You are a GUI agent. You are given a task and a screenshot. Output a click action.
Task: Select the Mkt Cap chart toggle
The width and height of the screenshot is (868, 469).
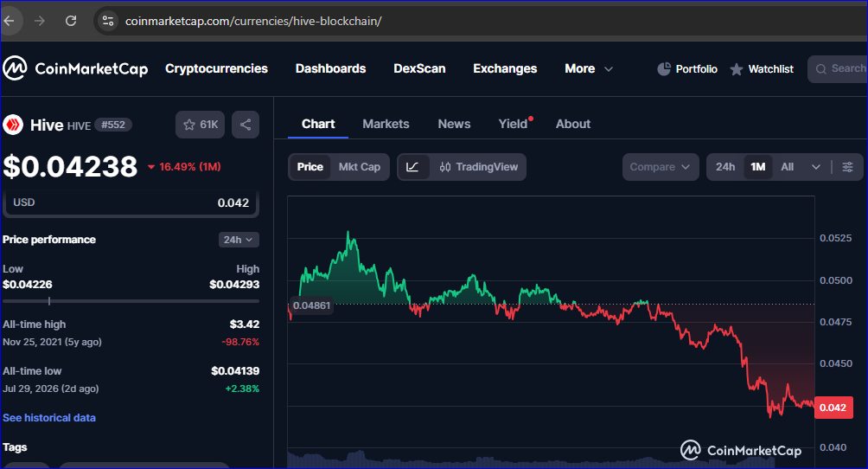[x=360, y=167]
